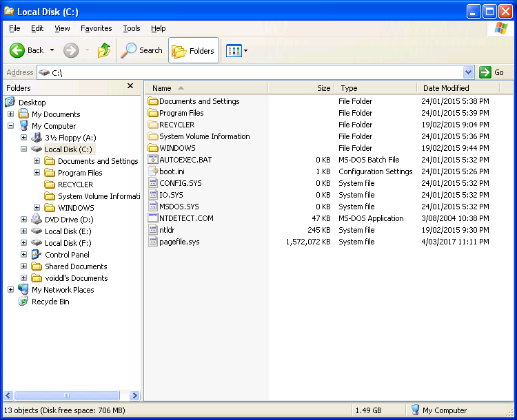This screenshot has height=420, width=517.
Task: Close the Folders side pane
Action: point(130,86)
